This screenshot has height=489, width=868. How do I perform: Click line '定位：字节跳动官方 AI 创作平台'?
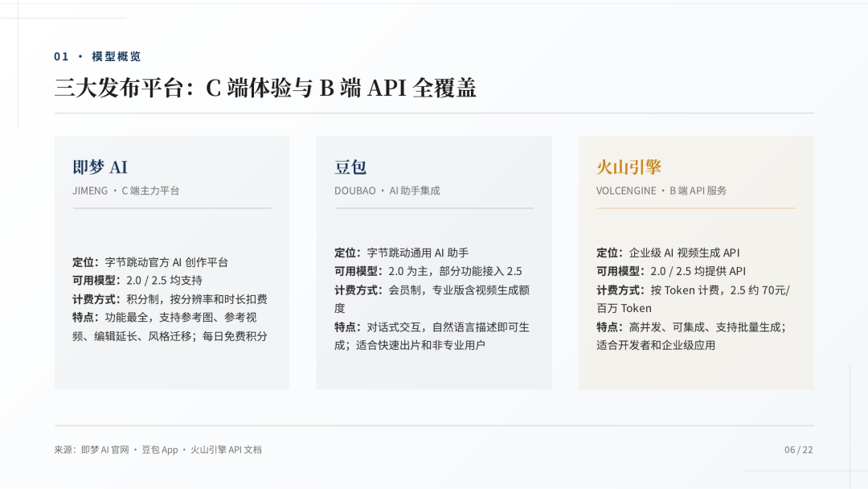[x=150, y=262]
